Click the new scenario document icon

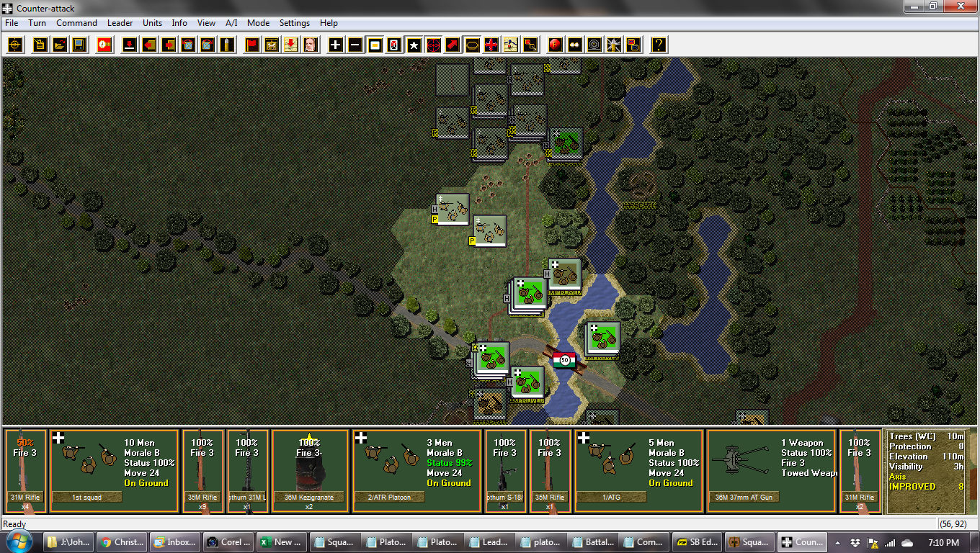click(40, 45)
